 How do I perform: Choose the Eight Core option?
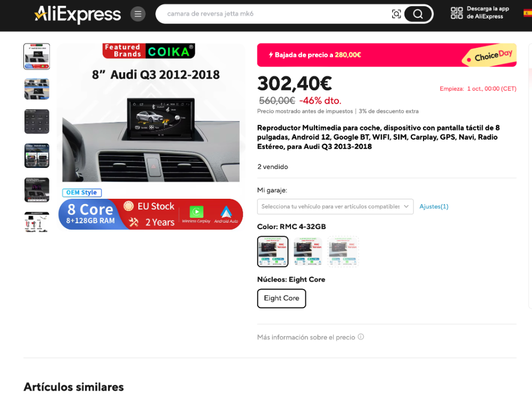[281, 298]
